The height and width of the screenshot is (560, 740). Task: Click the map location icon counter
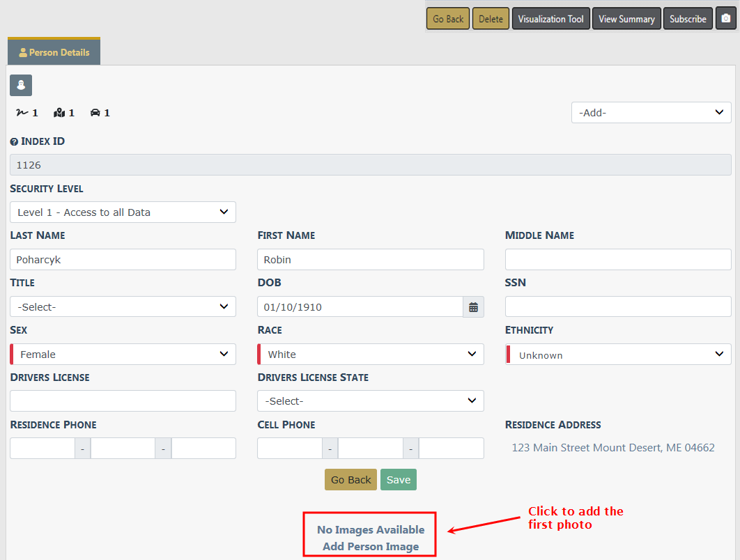point(64,113)
